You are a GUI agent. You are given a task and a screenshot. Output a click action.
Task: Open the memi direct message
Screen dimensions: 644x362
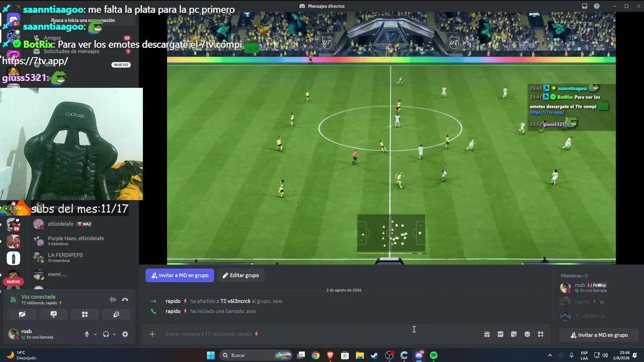[x=80, y=275]
